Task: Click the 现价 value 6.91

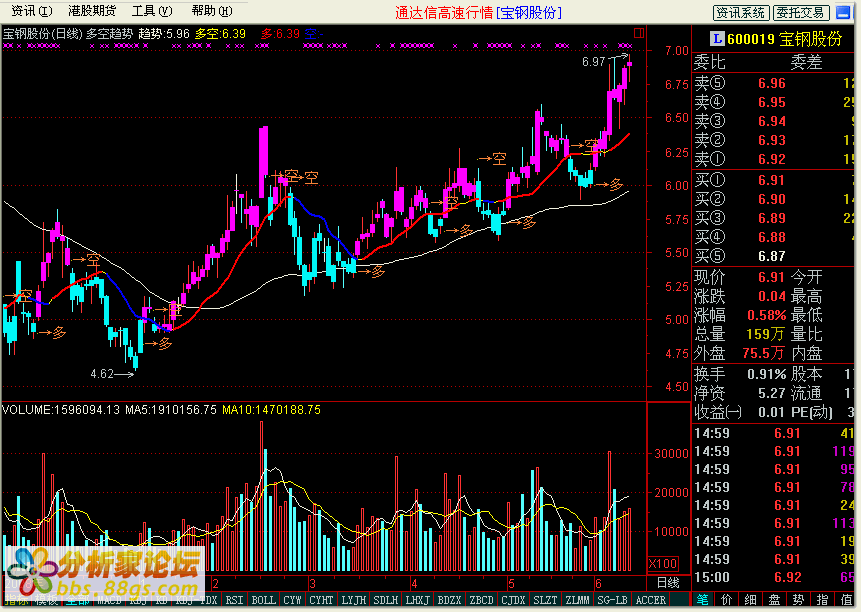Action: (771, 277)
